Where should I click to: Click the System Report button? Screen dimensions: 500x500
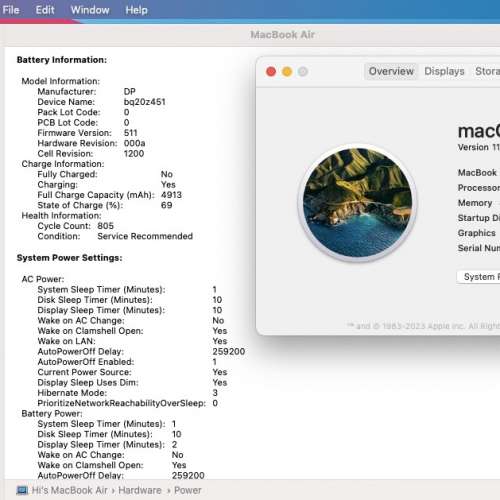click(479, 277)
